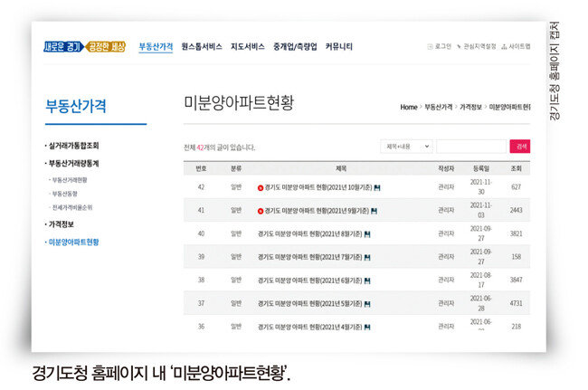Click the 부동산가격 breadcrumb
This screenshot has height=390, width=588.
[439, 108]
